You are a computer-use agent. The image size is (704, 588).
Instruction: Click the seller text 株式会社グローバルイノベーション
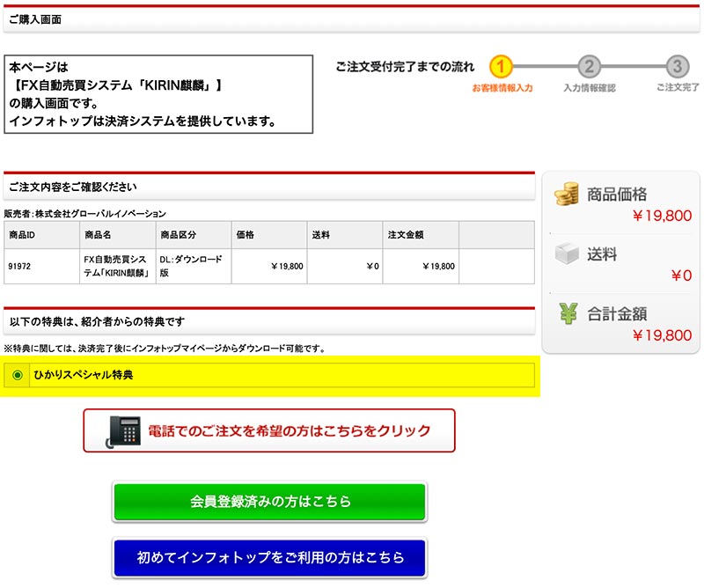[100, 214]
